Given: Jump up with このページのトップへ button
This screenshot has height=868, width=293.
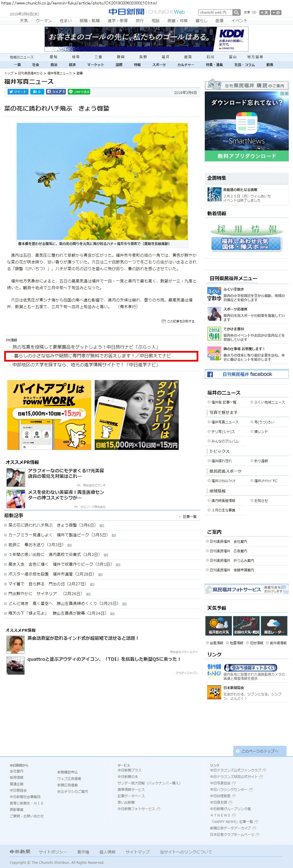Looking at the screenshot, I should point(260,751).
